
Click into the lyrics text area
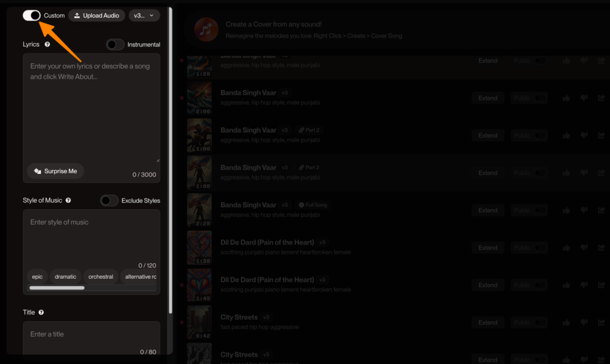tap(91, 107)
